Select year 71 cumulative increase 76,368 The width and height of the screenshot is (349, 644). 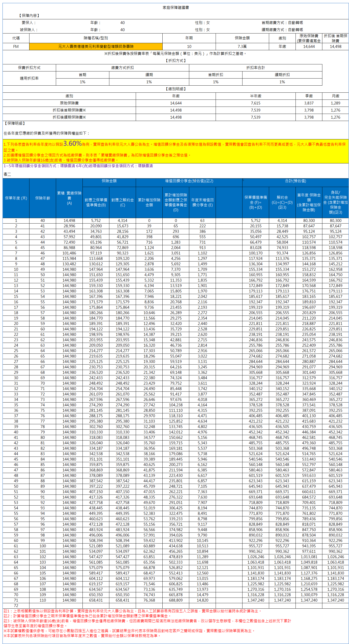(149, 600)
